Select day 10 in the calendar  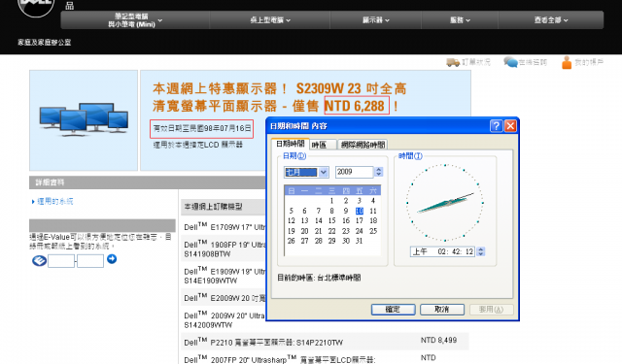(x=360, y=211)
